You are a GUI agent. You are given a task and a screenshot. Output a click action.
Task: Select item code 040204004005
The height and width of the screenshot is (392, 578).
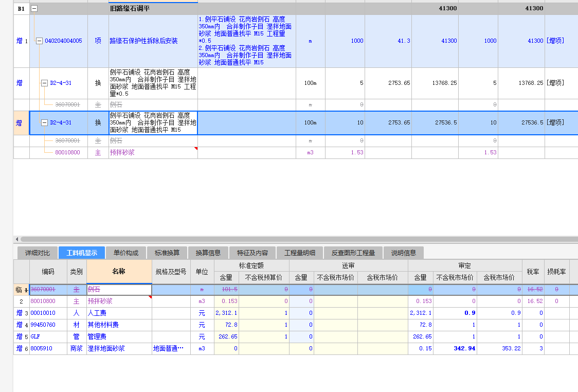click(63, 41)
